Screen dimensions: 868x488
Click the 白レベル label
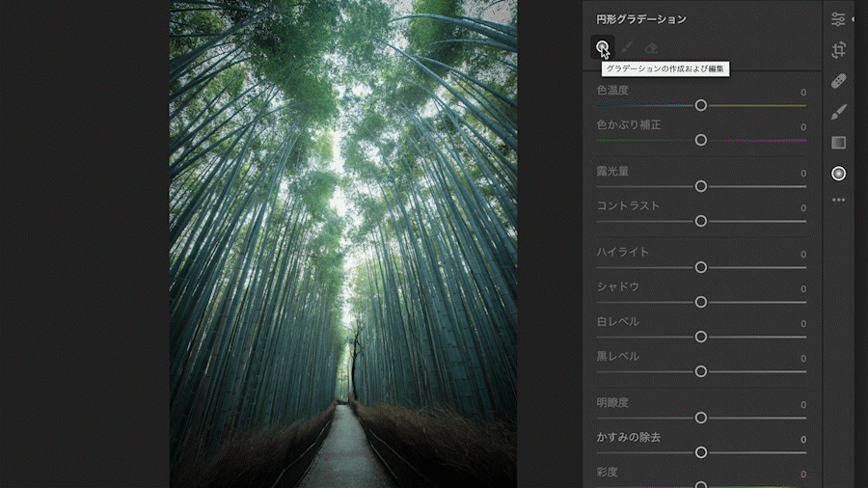click(x=618, y=321)
